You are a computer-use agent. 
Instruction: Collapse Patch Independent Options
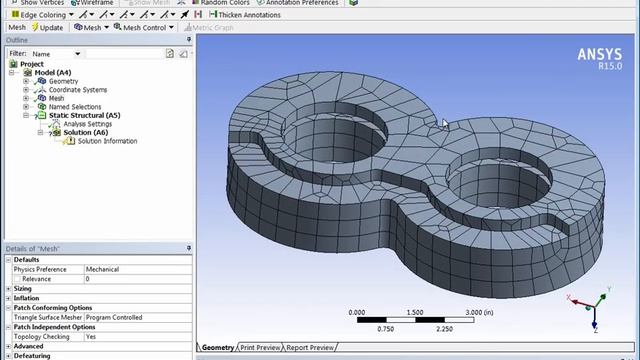tap(8, 327)
